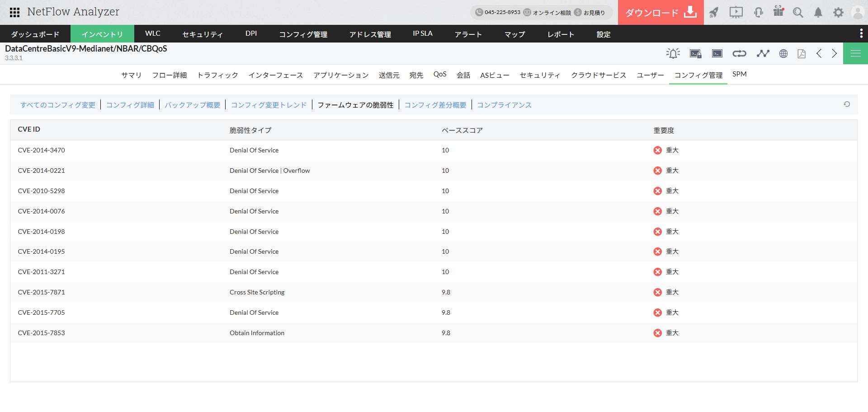This screenshot has width=868, height=412.
Task: Select the CVE-2015-7871 row
Action: (x=41, y=292)
